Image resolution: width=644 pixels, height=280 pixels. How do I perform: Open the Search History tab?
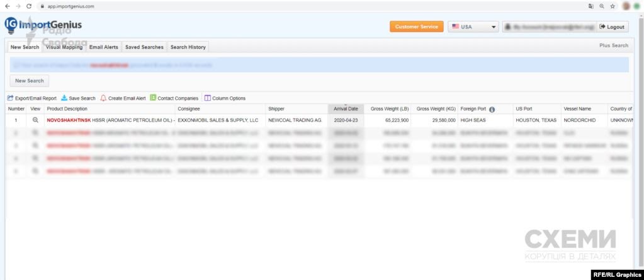pyautogui.click(x=188, y=47)
